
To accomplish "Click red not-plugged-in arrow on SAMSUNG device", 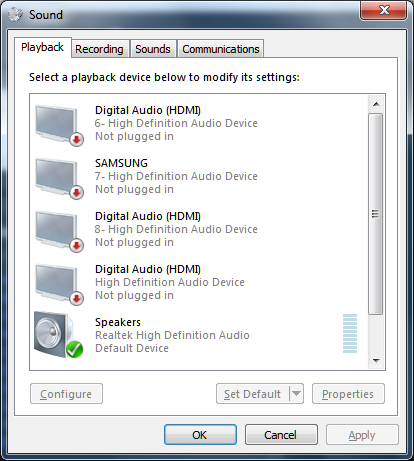I will (x=76, y=192).
